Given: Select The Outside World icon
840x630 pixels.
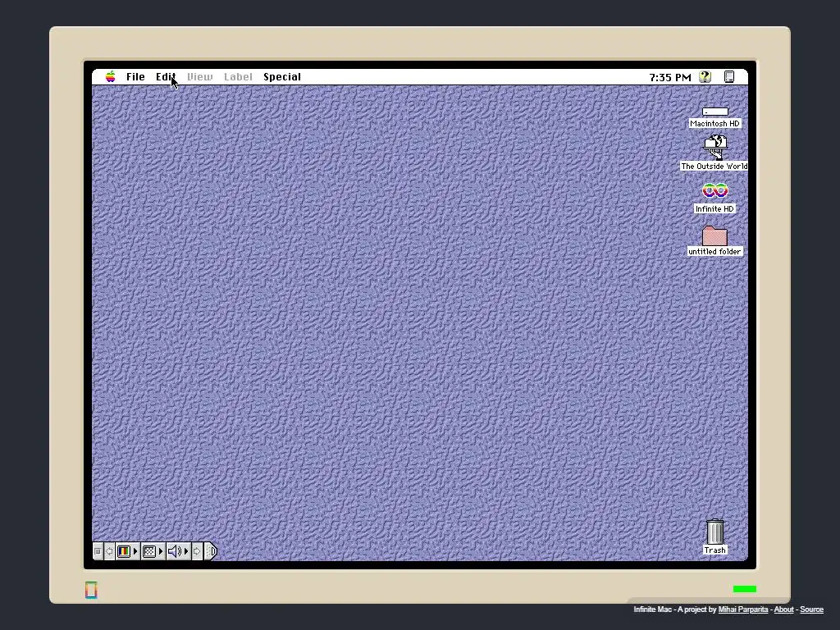Looking at the screenshot, I should 714,148.
